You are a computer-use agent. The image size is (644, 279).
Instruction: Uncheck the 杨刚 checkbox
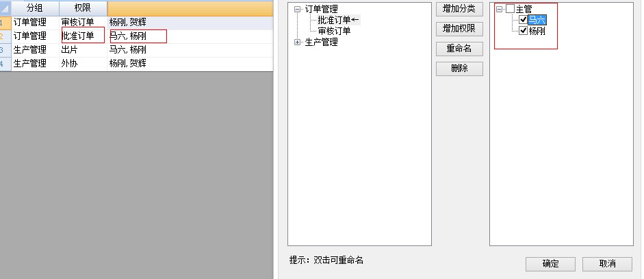(x=524, y=31)
